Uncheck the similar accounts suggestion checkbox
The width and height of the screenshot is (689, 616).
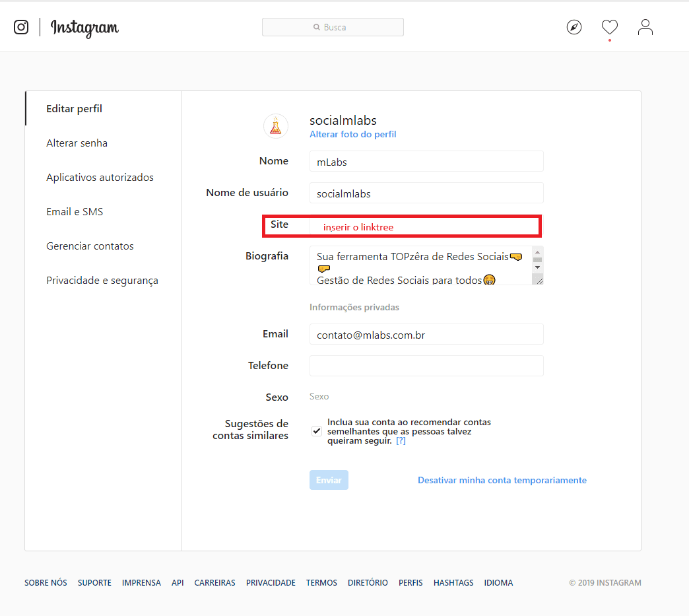[316, 430]
